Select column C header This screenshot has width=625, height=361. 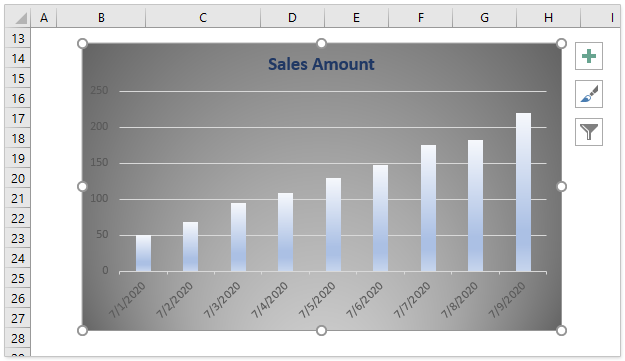point(203,18)
